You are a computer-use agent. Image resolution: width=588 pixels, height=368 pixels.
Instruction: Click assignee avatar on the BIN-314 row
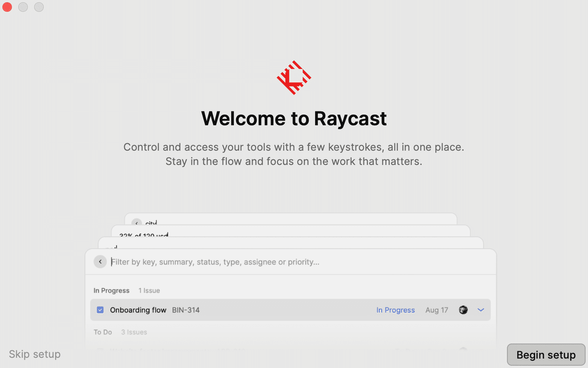tap(463, 310)
